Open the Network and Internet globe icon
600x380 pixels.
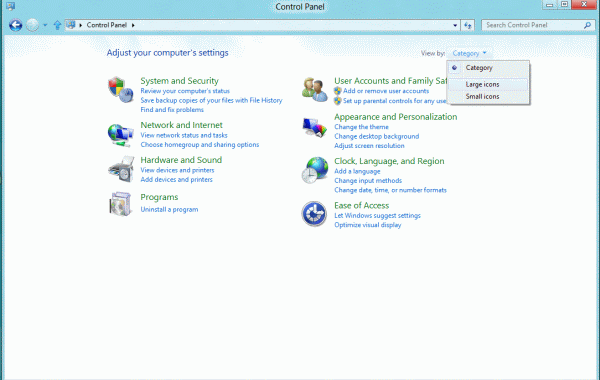pyautogui.click(x=121, y=135)
